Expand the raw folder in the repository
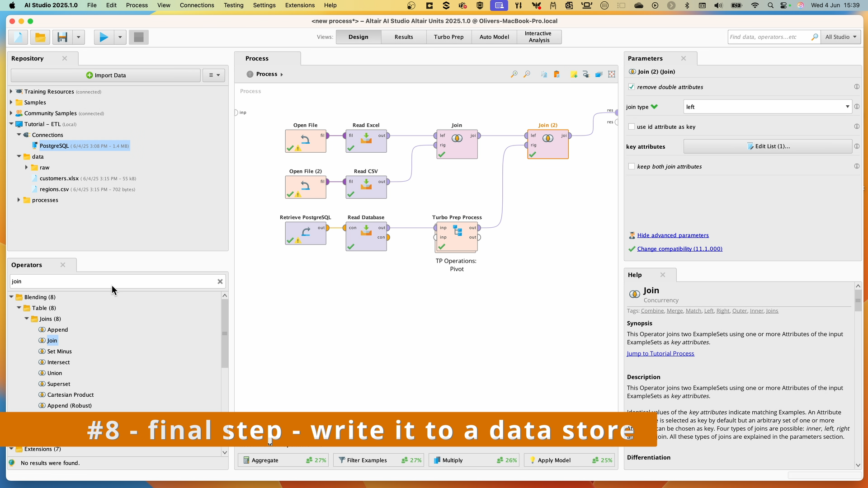 (26, 168)
